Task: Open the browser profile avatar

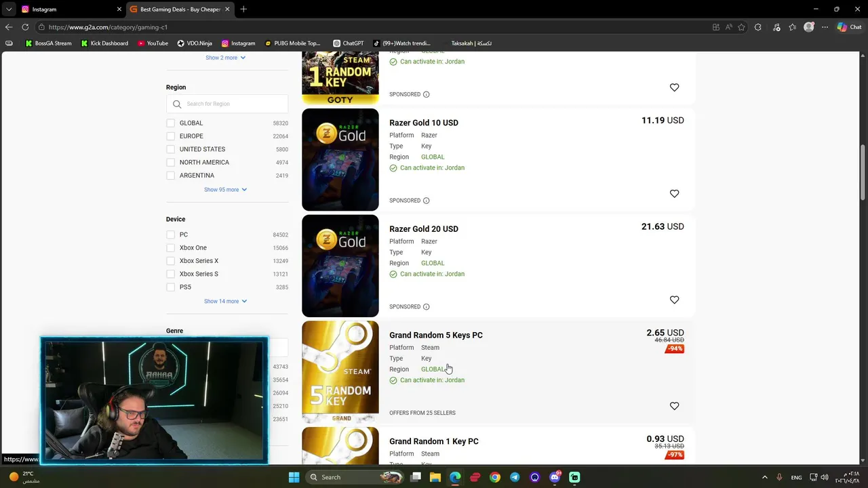Action: 808,27
